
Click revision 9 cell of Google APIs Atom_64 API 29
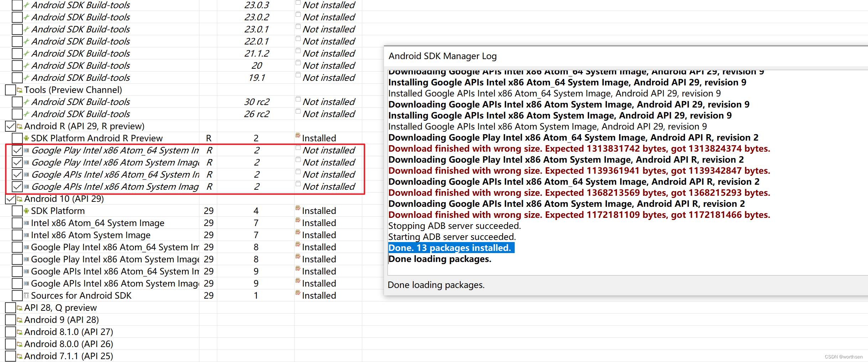[x=256, y=271]
